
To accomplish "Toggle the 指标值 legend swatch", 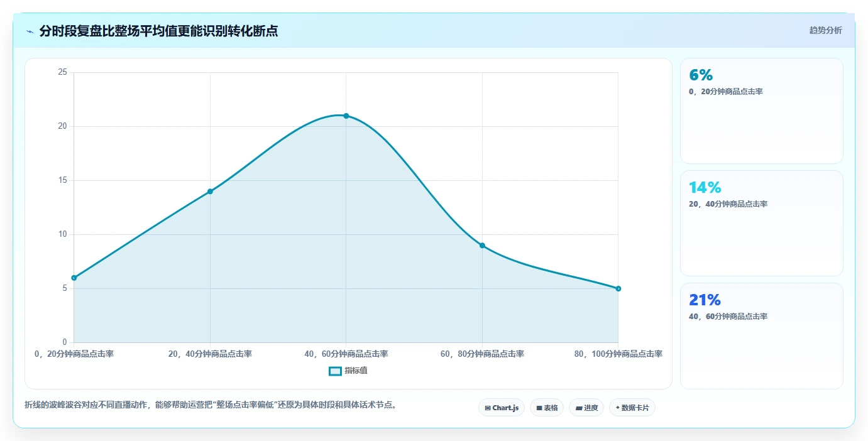I will [x=336, y=371].
